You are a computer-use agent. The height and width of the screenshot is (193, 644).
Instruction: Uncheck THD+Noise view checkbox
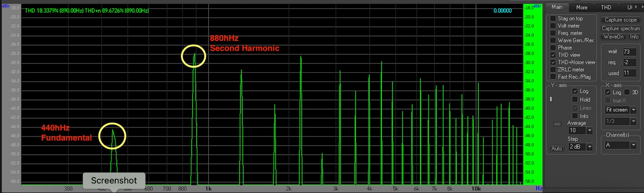pyautogui.click(x=553, y=62)
